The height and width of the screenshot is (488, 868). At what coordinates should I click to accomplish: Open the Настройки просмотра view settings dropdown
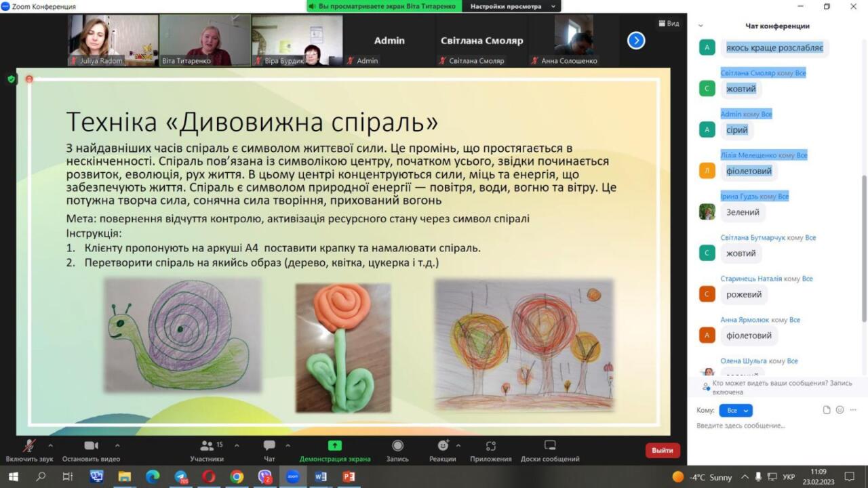(x=512, y=6)
